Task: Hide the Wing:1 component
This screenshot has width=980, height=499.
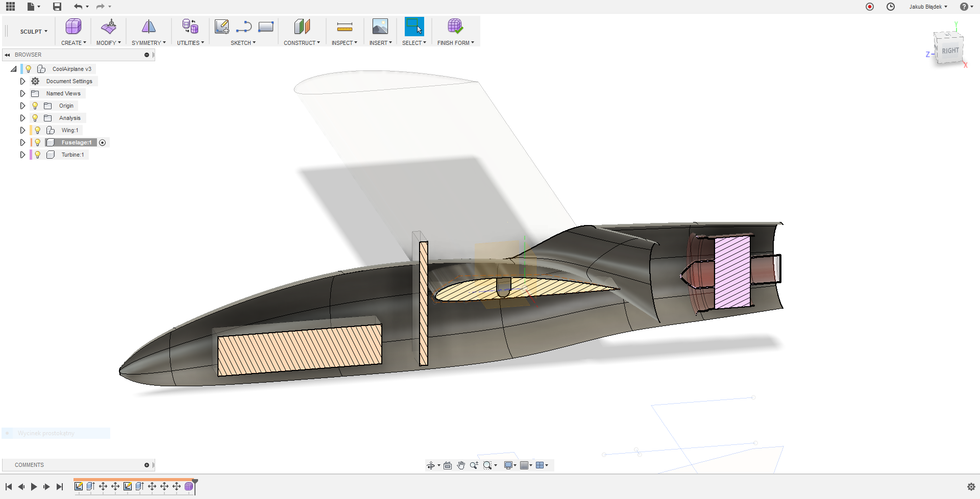Action: (37, 130)
